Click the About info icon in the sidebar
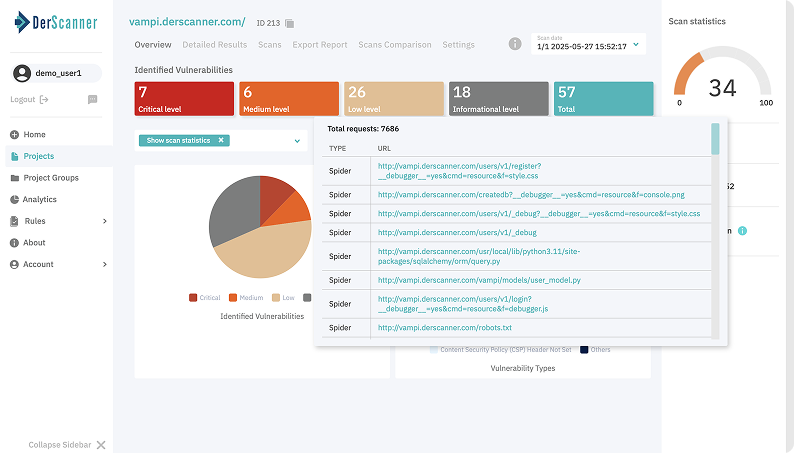 (x=14, y=243)
